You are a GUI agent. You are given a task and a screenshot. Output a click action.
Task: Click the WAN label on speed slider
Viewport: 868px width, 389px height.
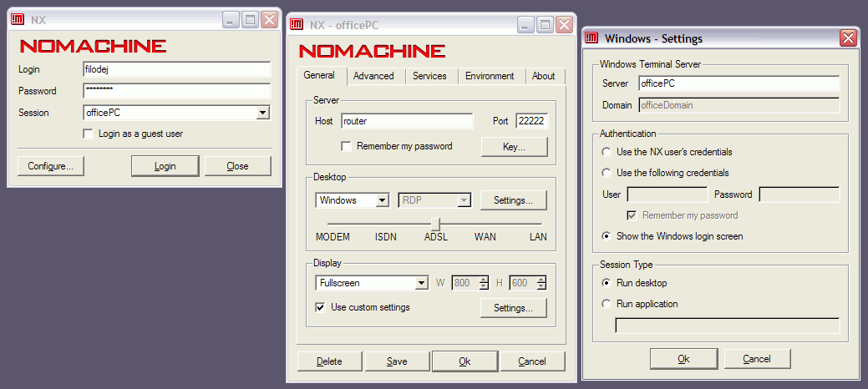[485, 237]
